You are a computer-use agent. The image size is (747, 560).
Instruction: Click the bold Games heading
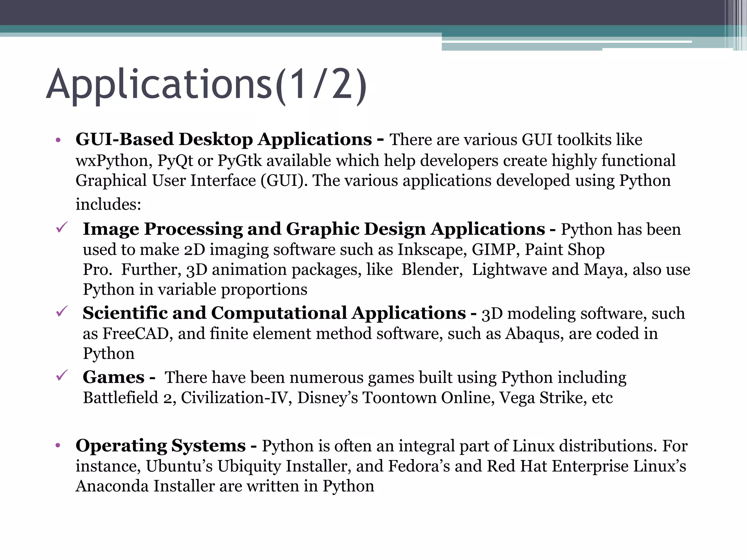click(113, 377)
